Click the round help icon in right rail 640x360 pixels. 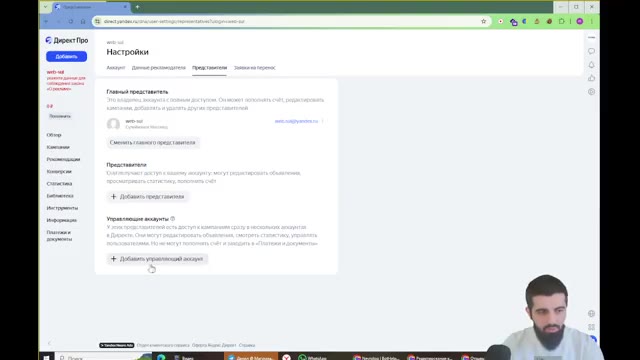pos(591,92)
